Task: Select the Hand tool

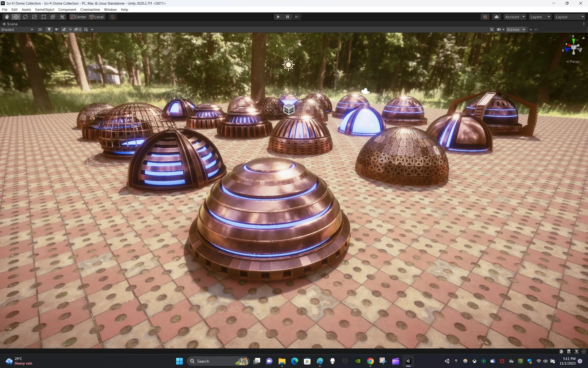Action: tap(7, 17)
